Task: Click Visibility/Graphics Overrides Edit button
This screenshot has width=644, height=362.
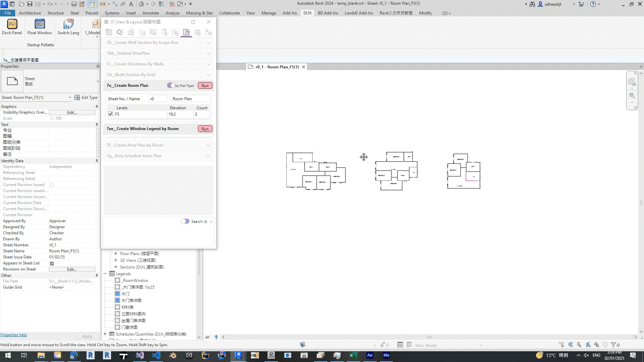Action: click(72, 112)
